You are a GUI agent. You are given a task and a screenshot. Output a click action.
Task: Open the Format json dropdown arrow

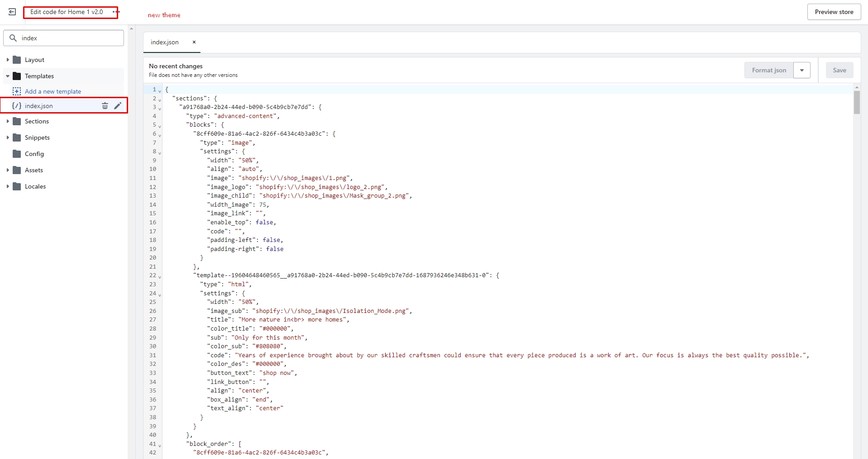point(801,70)
